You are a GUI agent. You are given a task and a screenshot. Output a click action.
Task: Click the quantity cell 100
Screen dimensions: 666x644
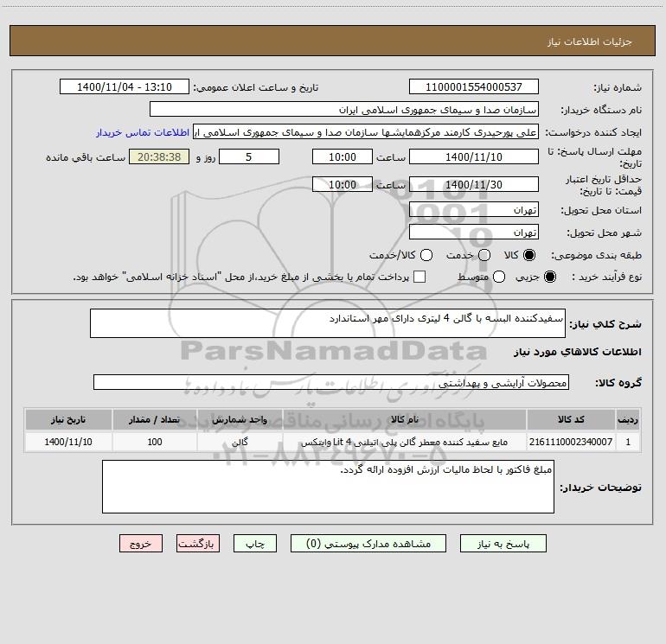(155, 442)
